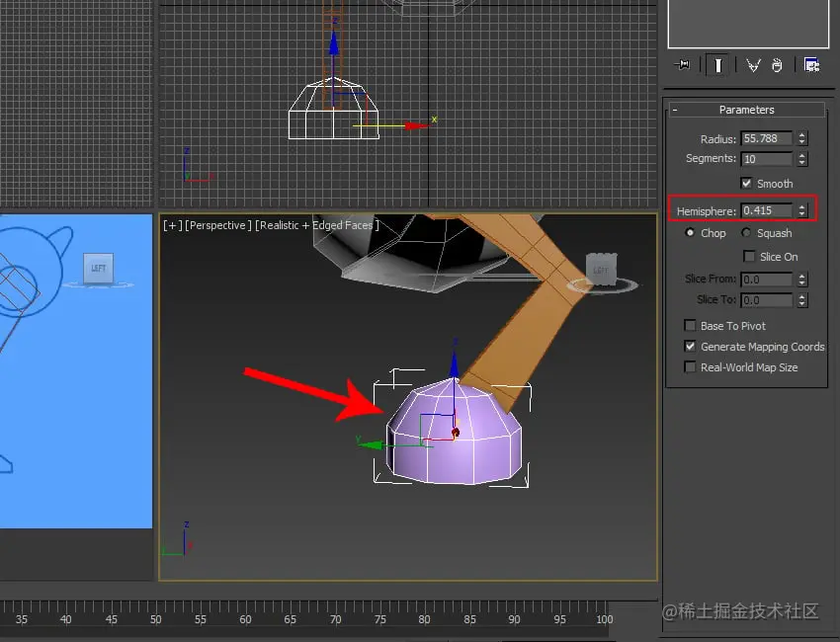The height and width of the screenshot is (642, 840).
Task: Click Remove Modifier from stack icon
Action: pos(777,65)
